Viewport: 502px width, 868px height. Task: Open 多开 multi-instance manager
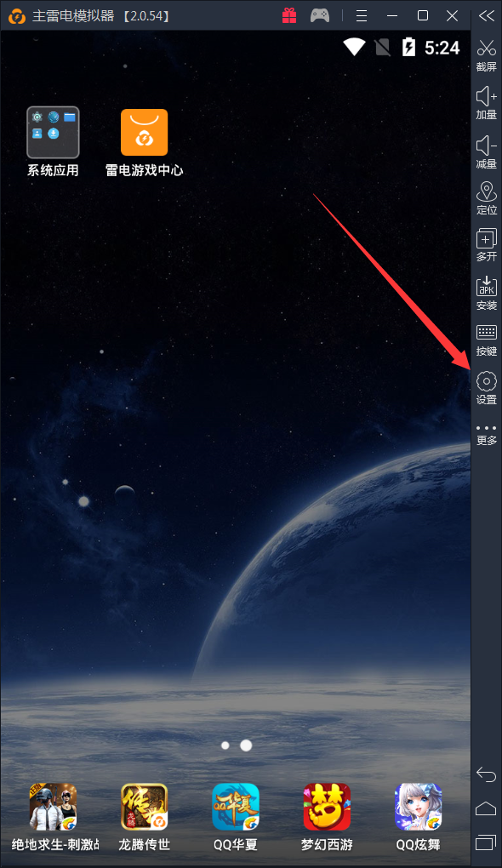487,239
